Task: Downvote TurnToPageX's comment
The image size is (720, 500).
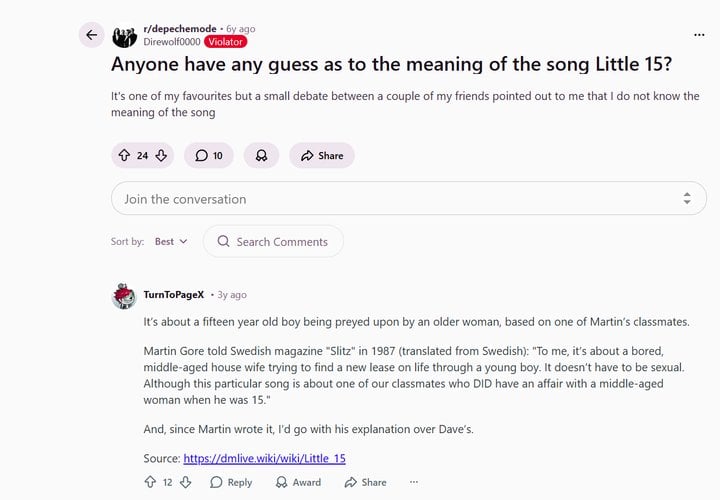Action: 186,482
